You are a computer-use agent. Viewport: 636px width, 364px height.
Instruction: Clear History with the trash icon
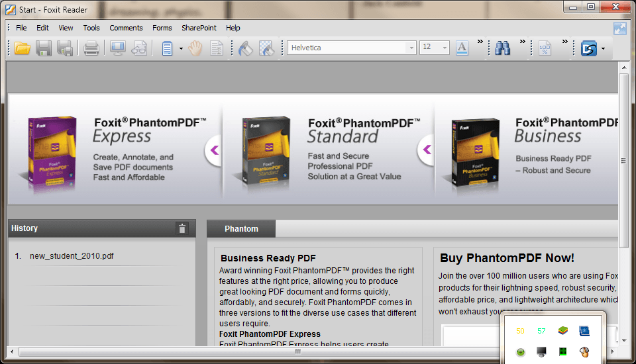[182, 228]
